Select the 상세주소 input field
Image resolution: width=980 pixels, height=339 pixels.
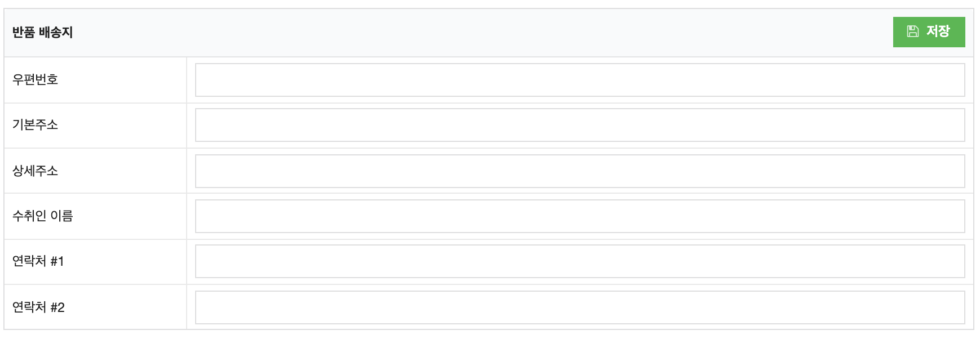pyautogui.click(x=580, y=171)
